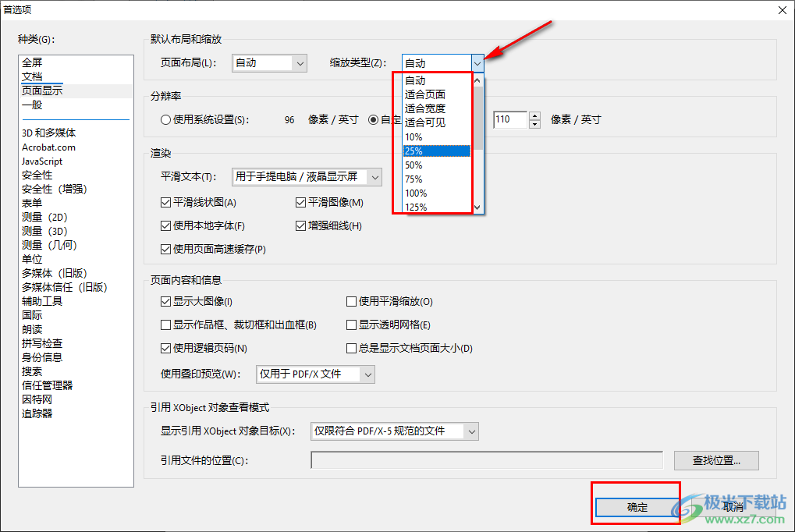Choose 适合可见 in zoom list
Screen dimensions: 795x532
(x=437, y=122)
